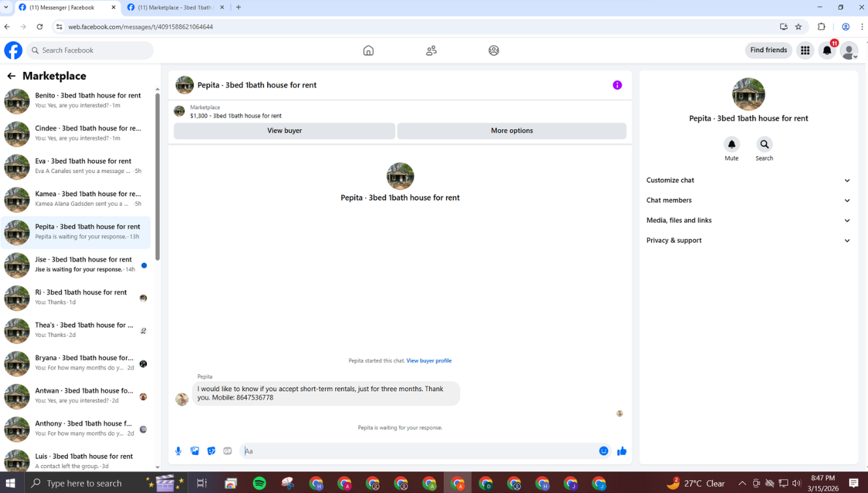Image resolution: width=868 pixels, height=493 pixels.
Task: Choose a sticker to send
Action: point(211,451)
